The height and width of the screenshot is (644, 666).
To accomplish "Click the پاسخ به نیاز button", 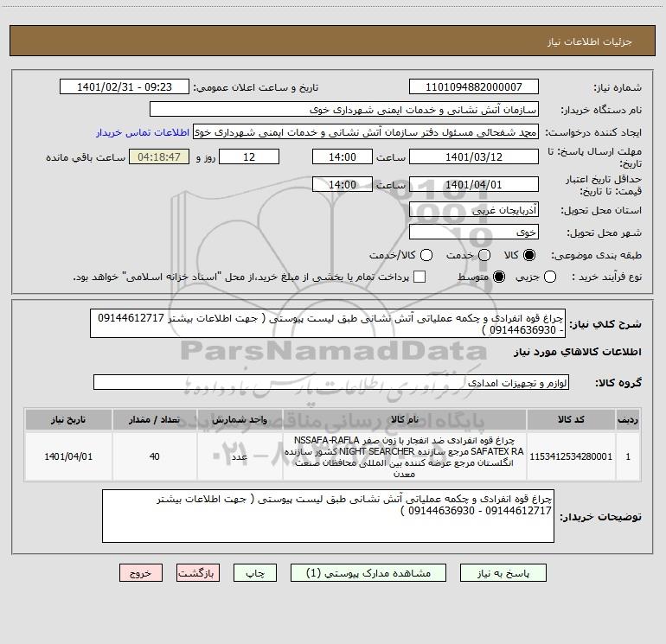I will 503,573.
